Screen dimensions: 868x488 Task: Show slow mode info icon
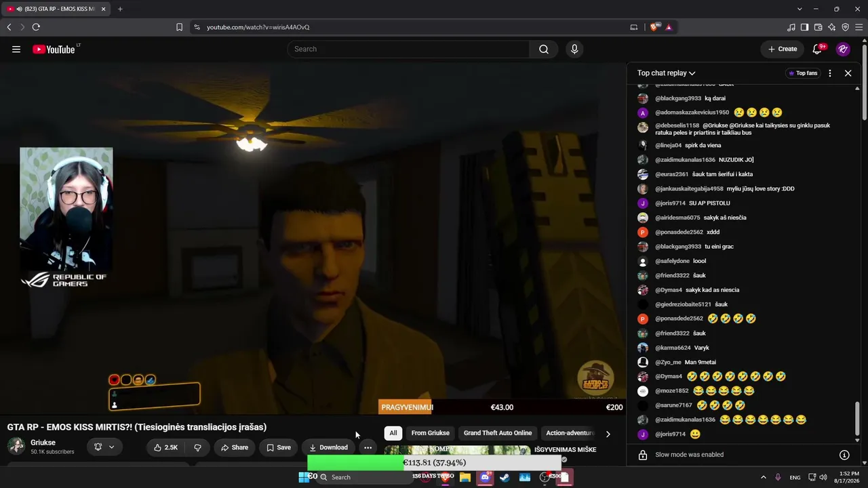844,455
